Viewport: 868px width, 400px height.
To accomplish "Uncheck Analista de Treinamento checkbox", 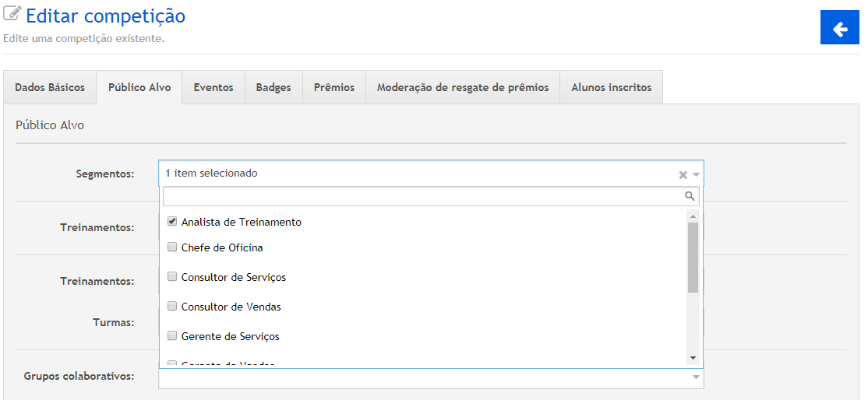I will click(x=172, y=222).
